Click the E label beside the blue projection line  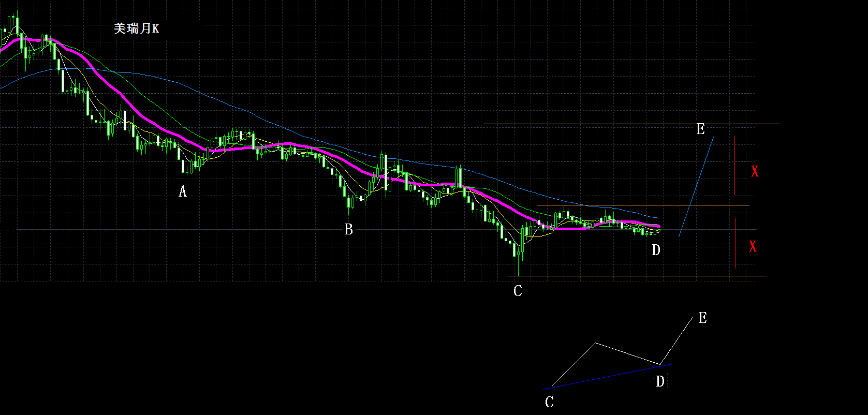700,129
